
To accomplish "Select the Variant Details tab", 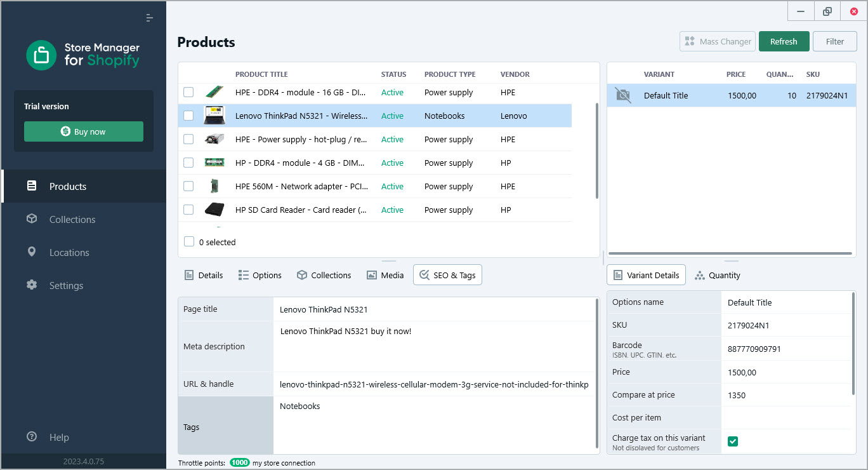I will point(646,275).
